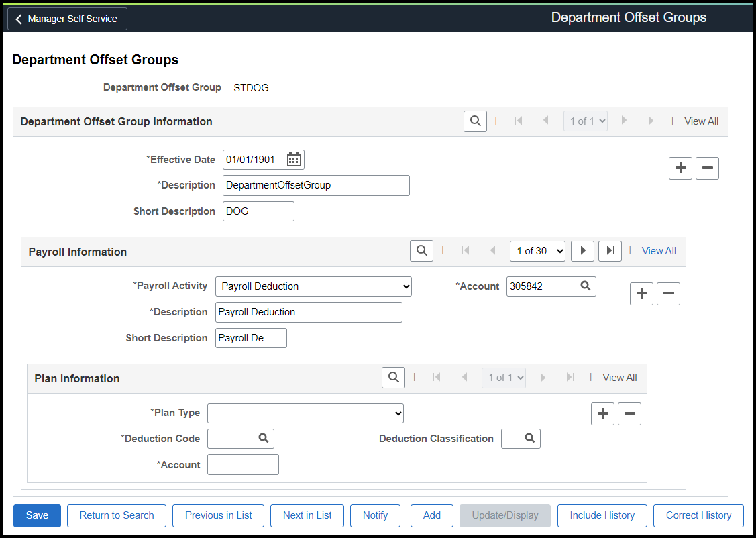Click the Save button

coord(37,516)
